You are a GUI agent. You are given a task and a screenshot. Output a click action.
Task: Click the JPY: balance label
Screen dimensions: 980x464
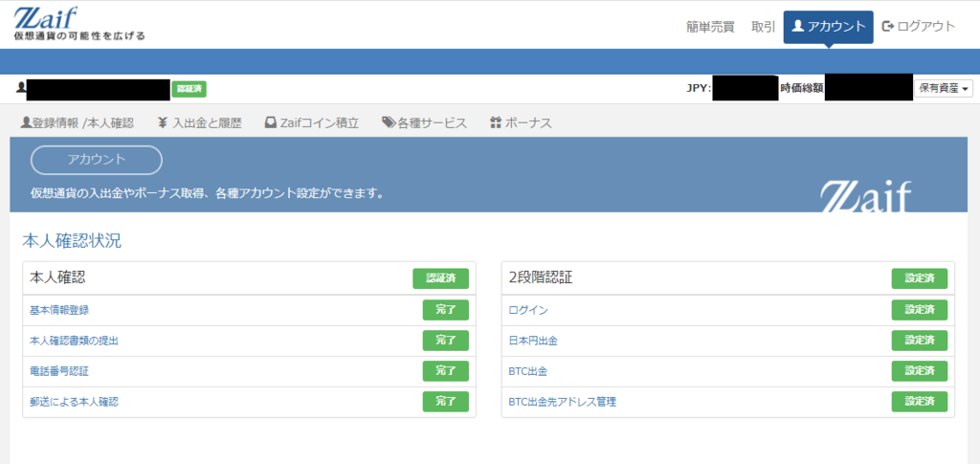click(699, 89)
